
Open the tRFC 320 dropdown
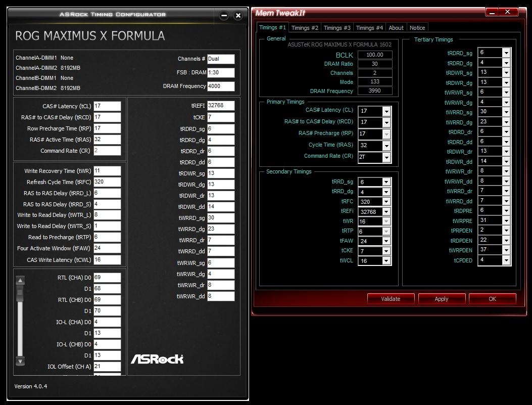tap(386, 202)
